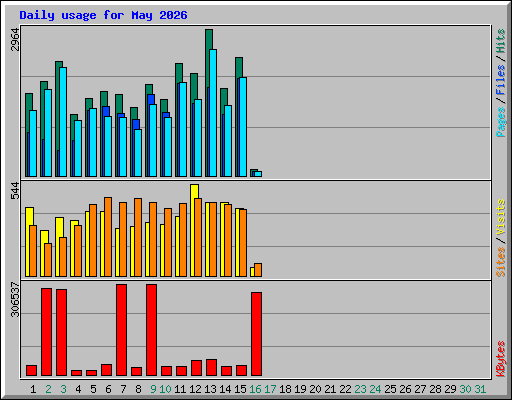The height and width of the screenshot is (400, 512).
Task: Click the 'KBytes' legend label
Action: point(500,359)
